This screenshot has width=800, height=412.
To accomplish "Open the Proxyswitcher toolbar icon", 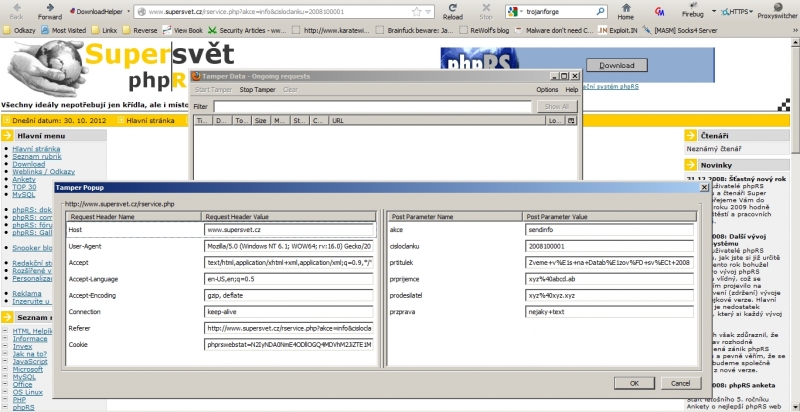I will pyautogui.click(x=778, y=11).
